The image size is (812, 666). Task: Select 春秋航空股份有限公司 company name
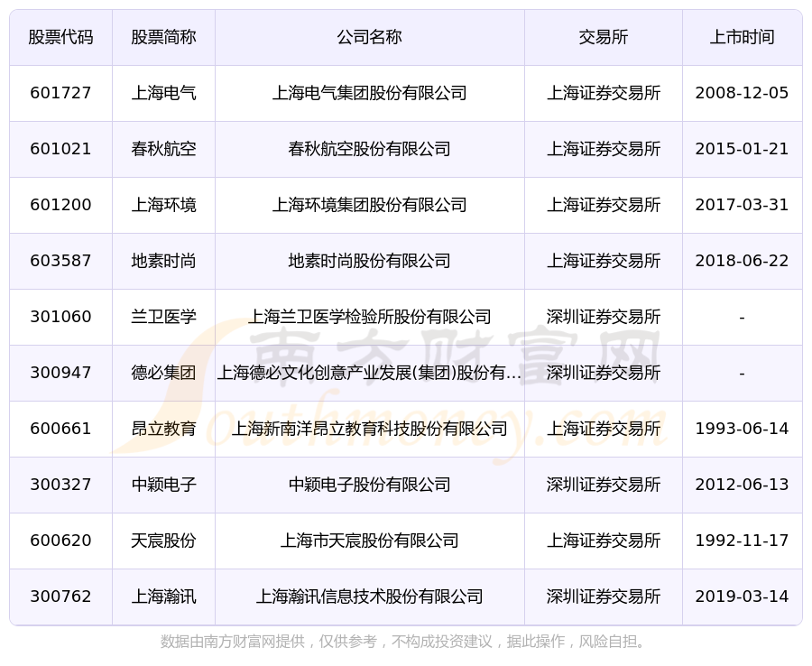(x=369, y=149)
